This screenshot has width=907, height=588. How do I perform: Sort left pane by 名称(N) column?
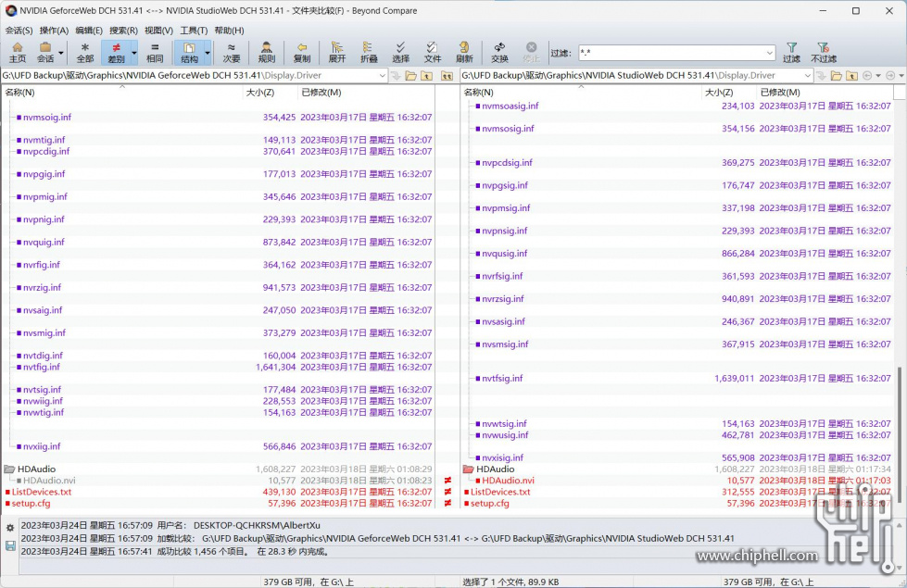[122, 93]
